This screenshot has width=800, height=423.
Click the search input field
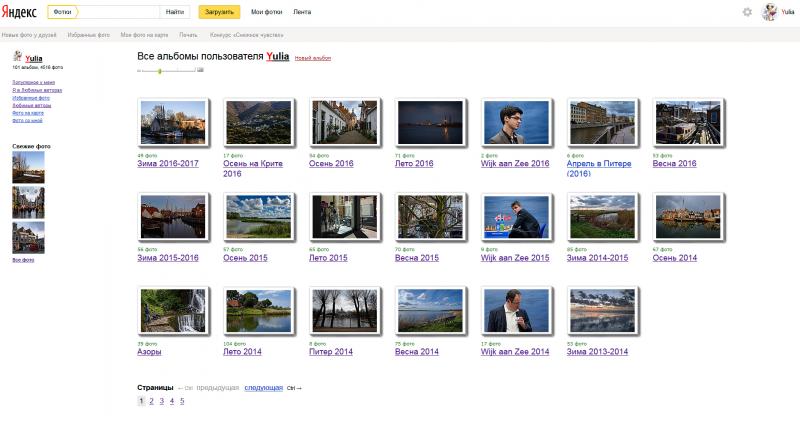tap(118, 12)
